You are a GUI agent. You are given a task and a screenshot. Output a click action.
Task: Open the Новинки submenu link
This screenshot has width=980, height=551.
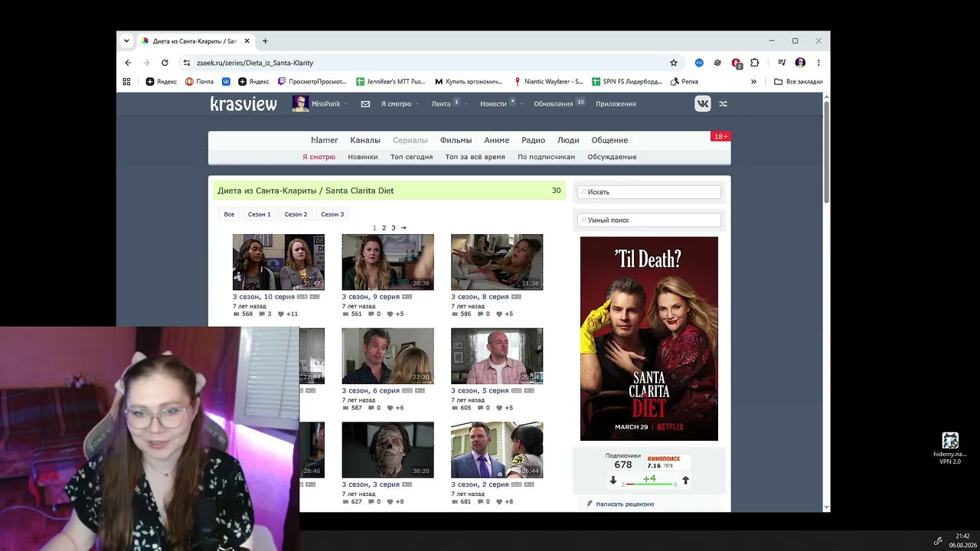(363, 157)
